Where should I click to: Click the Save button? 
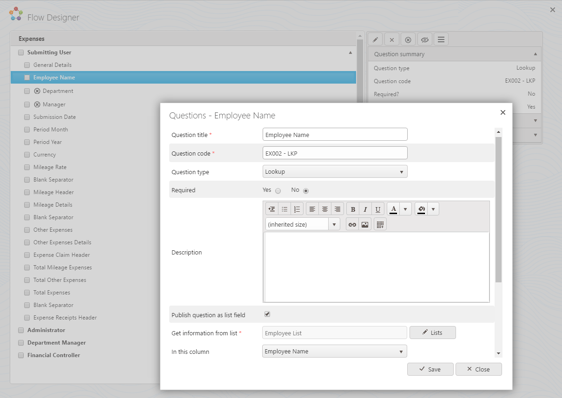(x=430, y=369)
